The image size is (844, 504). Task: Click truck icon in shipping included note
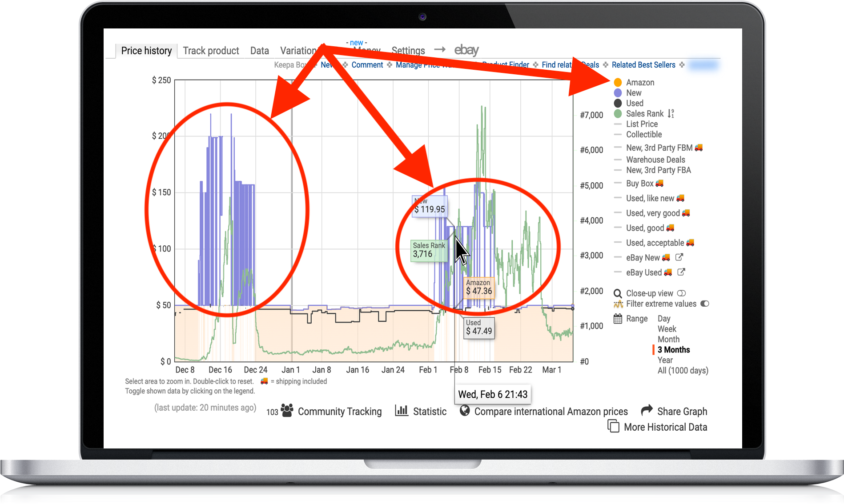(x=264, y=381)
